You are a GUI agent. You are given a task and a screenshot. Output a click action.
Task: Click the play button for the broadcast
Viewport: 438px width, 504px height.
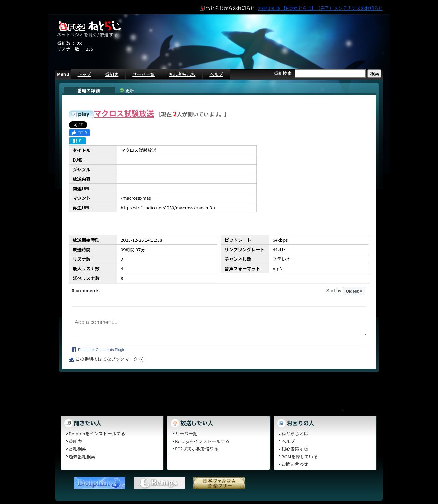coord(81,114)
